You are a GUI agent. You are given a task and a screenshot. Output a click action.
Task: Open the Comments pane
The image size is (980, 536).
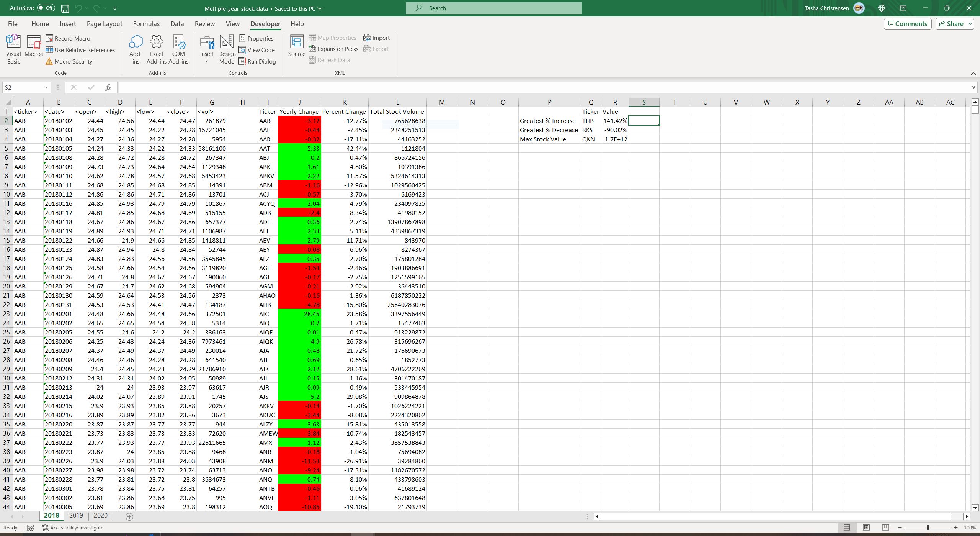[x=907, y=23]
